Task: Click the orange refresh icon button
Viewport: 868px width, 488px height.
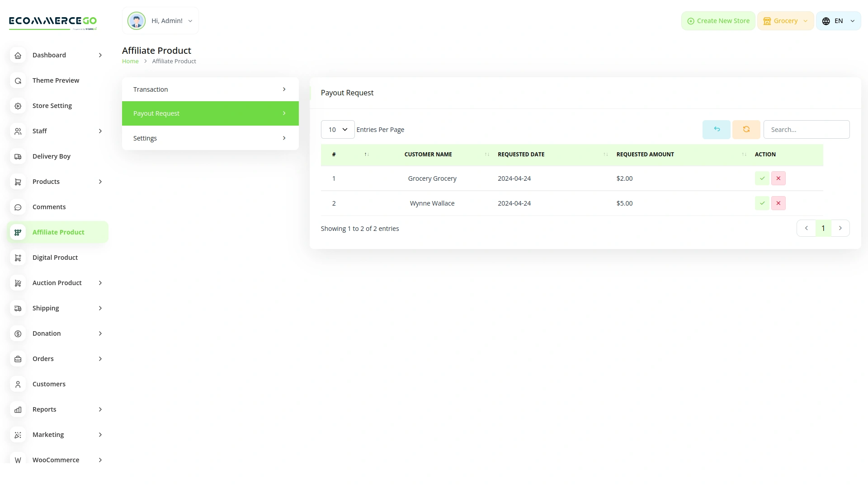Action: tap(746, 130)
